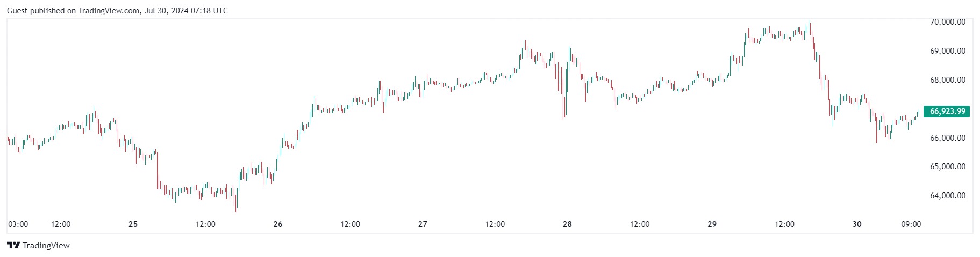
Task: Select the 12:00 label between 29 and 30
Action: (784, 224)
